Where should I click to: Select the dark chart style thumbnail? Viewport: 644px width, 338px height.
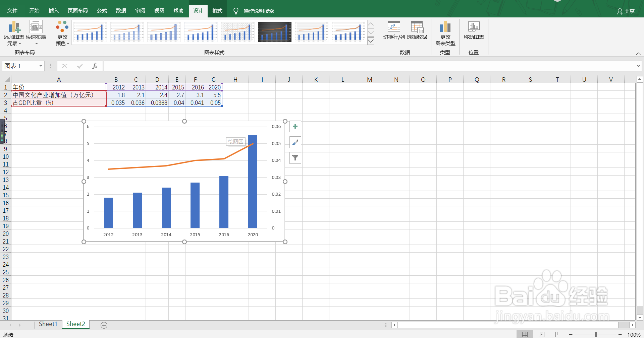pyautogui.click(x=275, y=32)
